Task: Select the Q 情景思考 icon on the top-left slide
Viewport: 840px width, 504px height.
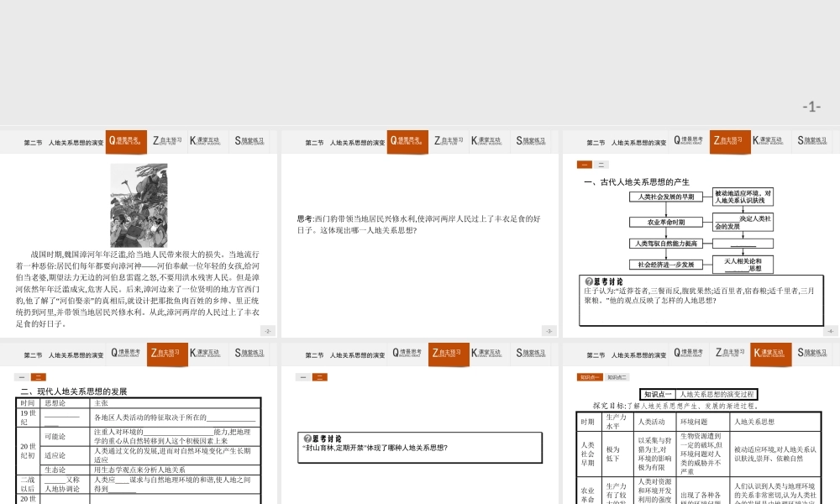Action: click(125, 141)
